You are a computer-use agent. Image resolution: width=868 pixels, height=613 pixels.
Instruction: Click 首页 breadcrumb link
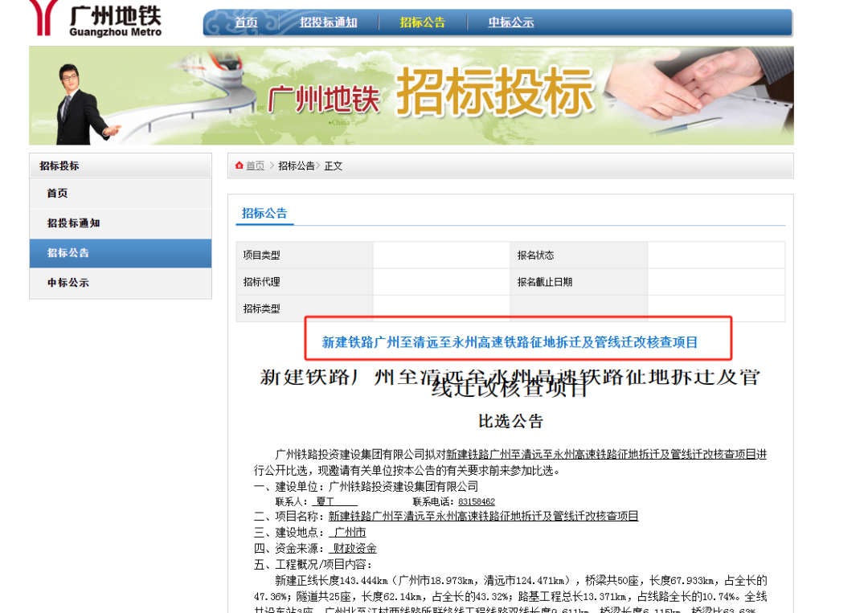256,166
